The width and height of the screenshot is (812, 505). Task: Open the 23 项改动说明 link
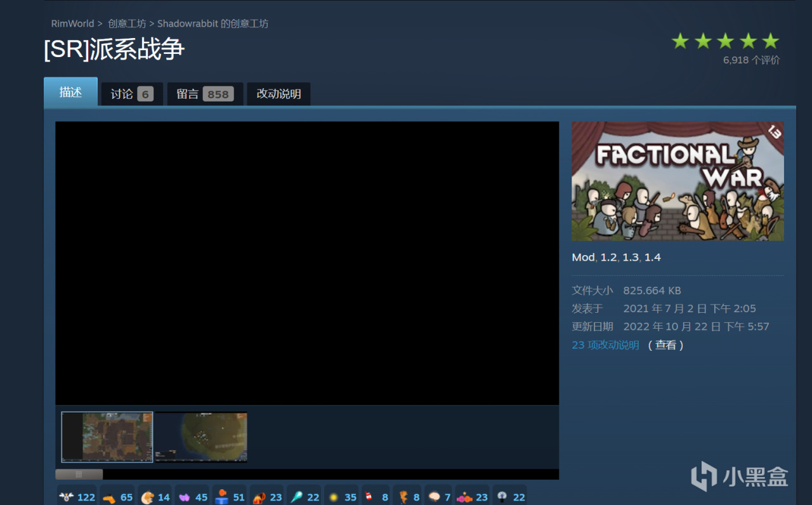point(605,345)
